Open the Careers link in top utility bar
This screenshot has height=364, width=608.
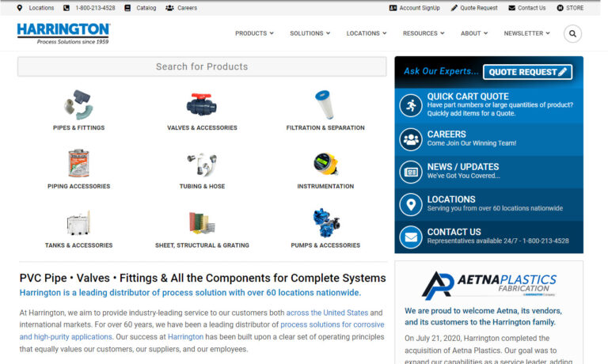[x=188, y=8]
